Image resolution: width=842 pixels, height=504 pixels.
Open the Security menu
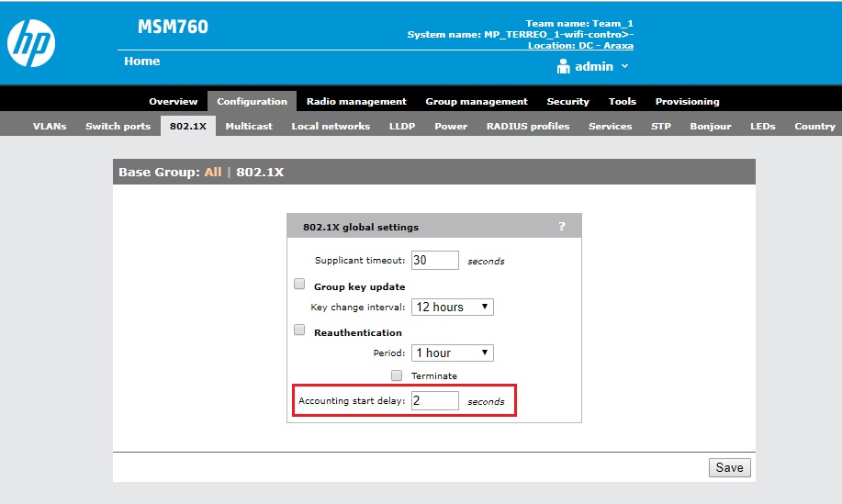click(x=567, y=102)
